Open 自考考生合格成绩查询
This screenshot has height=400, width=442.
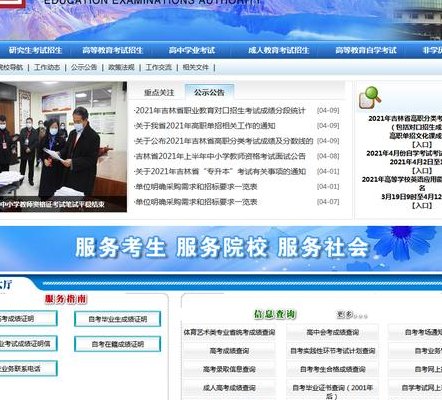coord(333,369)
